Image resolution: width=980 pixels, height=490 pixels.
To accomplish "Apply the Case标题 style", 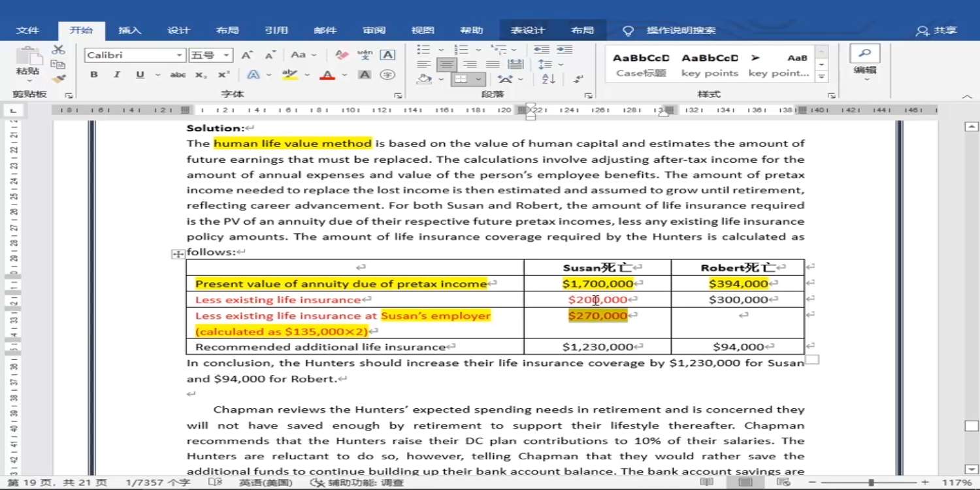I will [x=641, y=64].
